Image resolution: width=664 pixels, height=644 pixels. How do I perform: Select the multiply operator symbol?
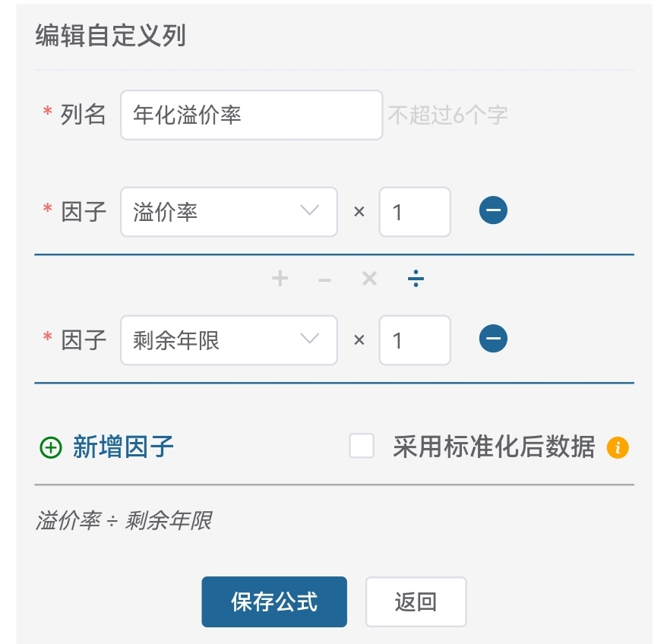coord(370,279)
